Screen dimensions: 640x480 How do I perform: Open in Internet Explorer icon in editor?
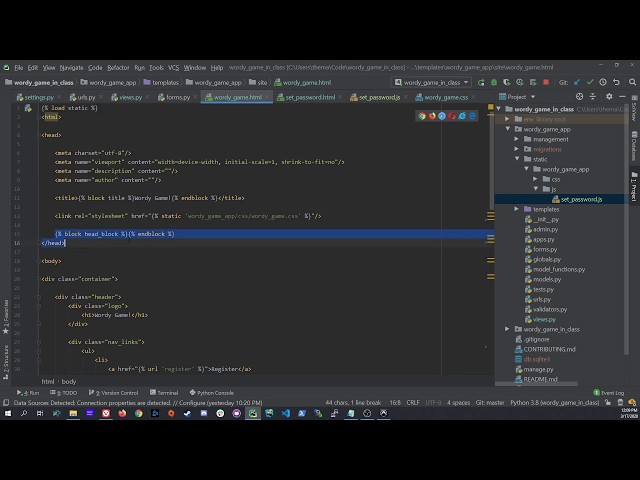tap(462, 116)
